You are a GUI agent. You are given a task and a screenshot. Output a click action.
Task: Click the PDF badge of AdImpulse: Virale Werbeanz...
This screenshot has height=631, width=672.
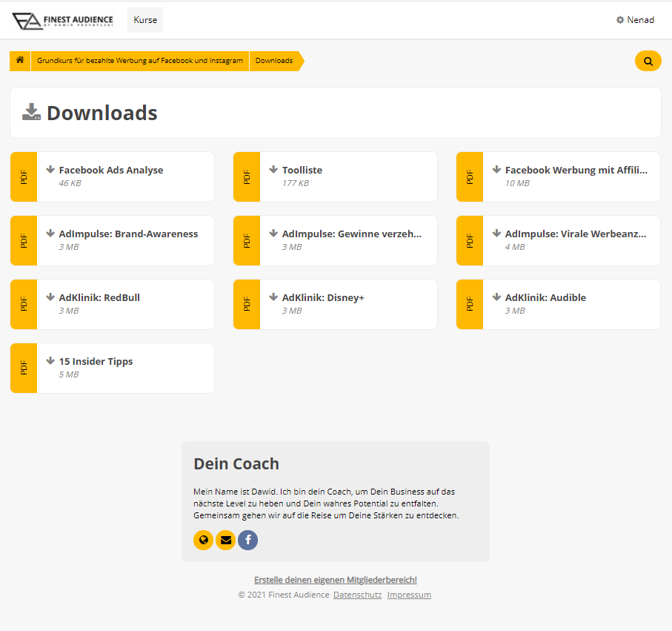point(470,241)
